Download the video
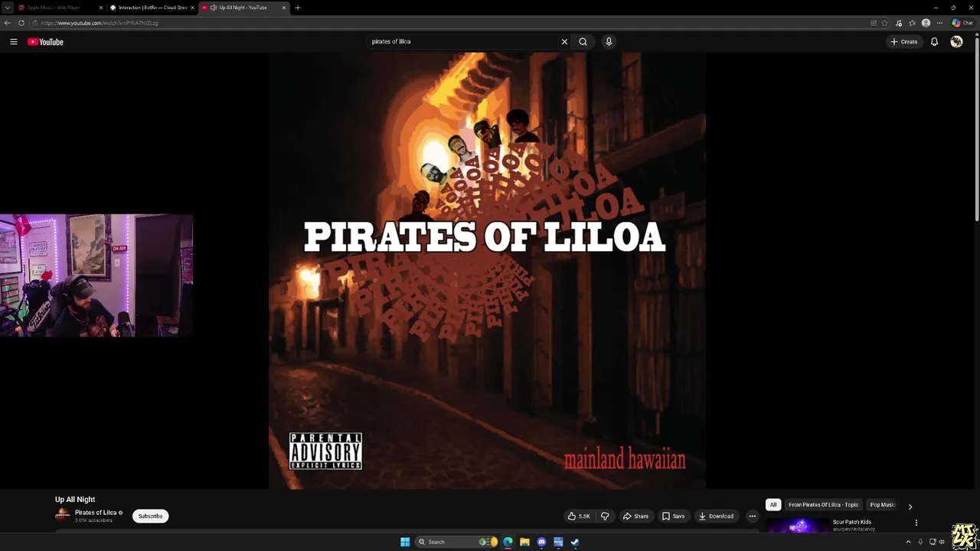980x551 pixels. click(x=717, y=516)
